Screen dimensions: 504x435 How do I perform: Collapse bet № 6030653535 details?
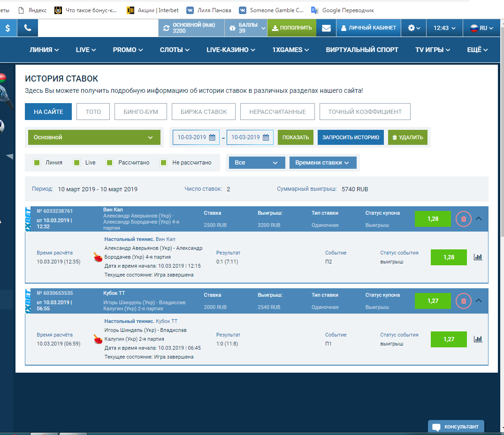click(479, 301)
